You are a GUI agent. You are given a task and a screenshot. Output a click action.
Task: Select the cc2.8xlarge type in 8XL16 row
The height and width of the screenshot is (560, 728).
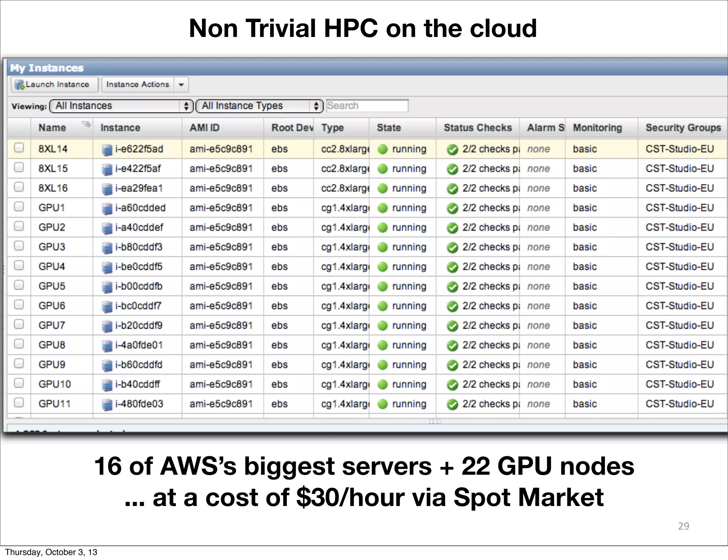pos(345,188)
